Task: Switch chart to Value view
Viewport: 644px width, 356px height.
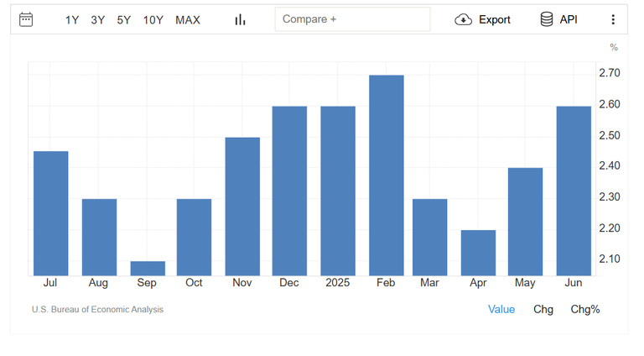Action: [501, 309]
